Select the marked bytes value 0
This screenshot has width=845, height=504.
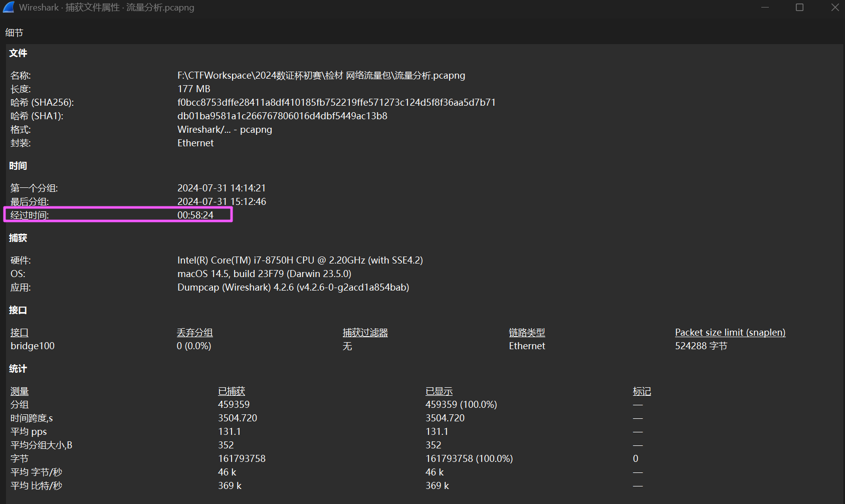coord(636,458)
